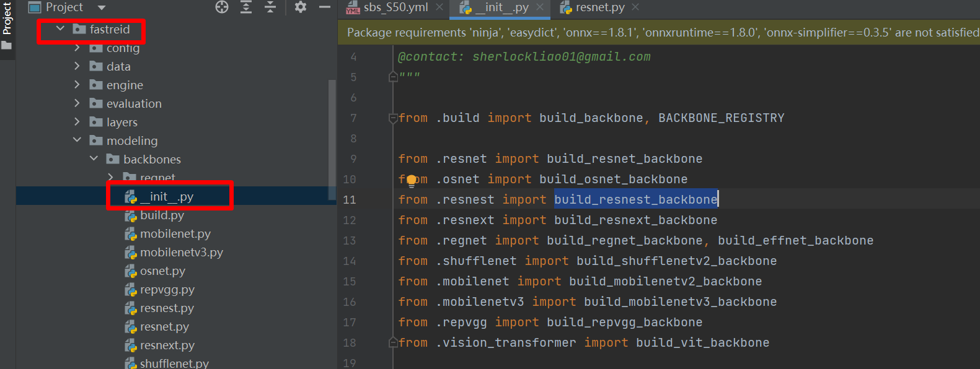Click the config folder icon
Screen dimensions: 980x369
[96, 48]
